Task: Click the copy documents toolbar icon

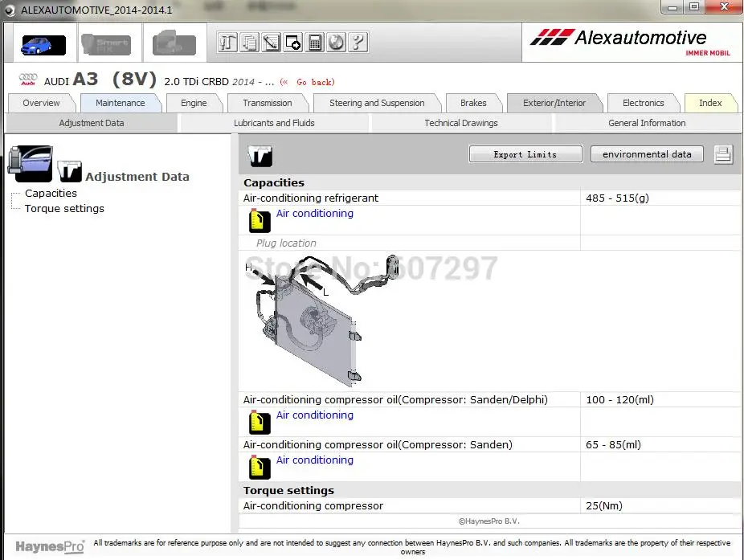Action: click(x=250, y=43)
